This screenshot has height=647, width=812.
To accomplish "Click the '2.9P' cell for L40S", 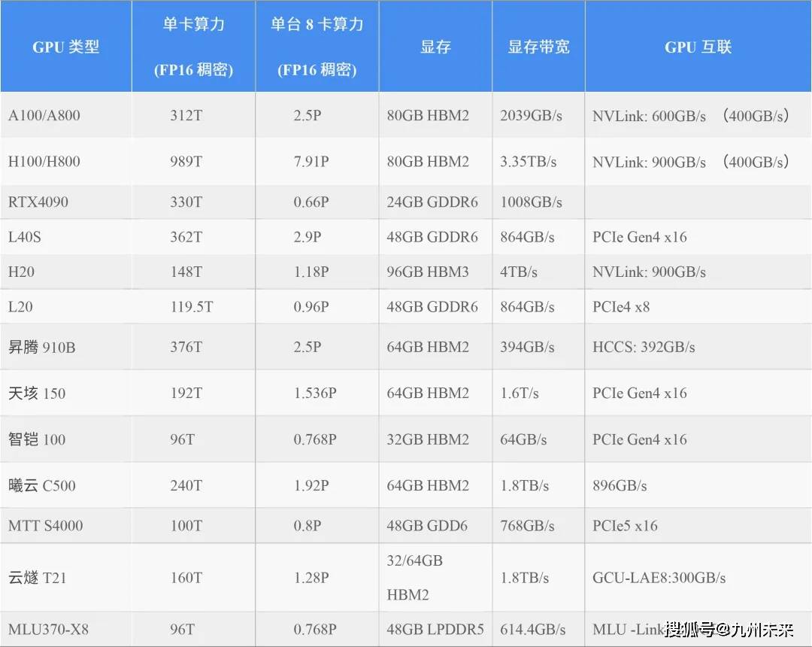I will pyautogui.click(x=308, y=237).
